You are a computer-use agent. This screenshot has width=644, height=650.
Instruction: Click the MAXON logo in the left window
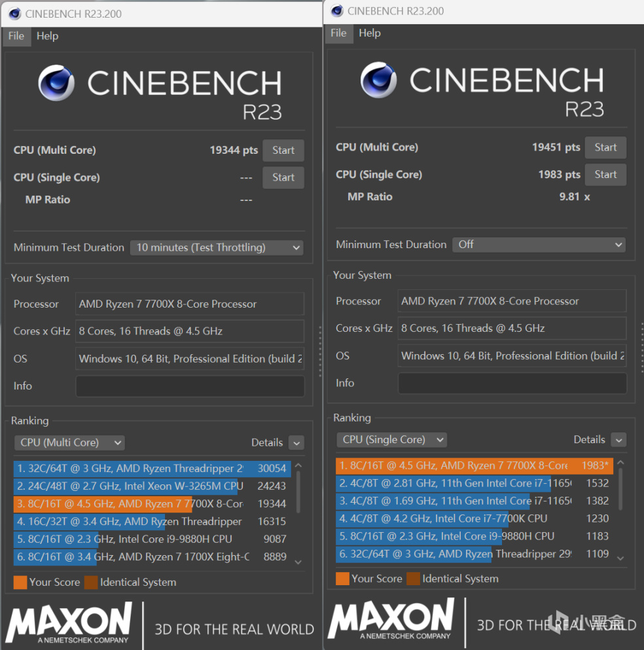tap(69, 623)
